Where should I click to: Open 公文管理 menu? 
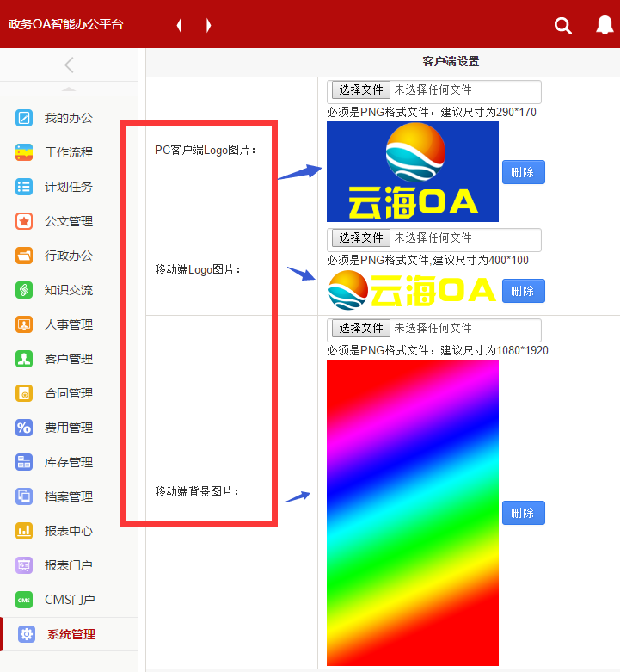69,221
